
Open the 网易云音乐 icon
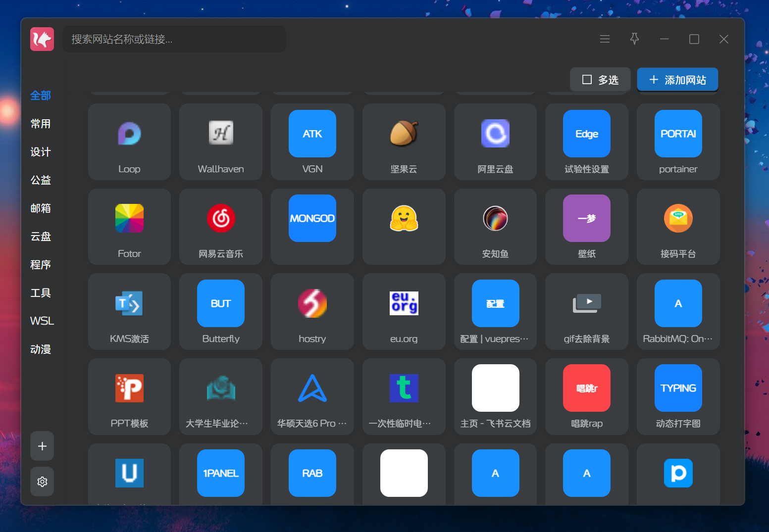point(221,218)
